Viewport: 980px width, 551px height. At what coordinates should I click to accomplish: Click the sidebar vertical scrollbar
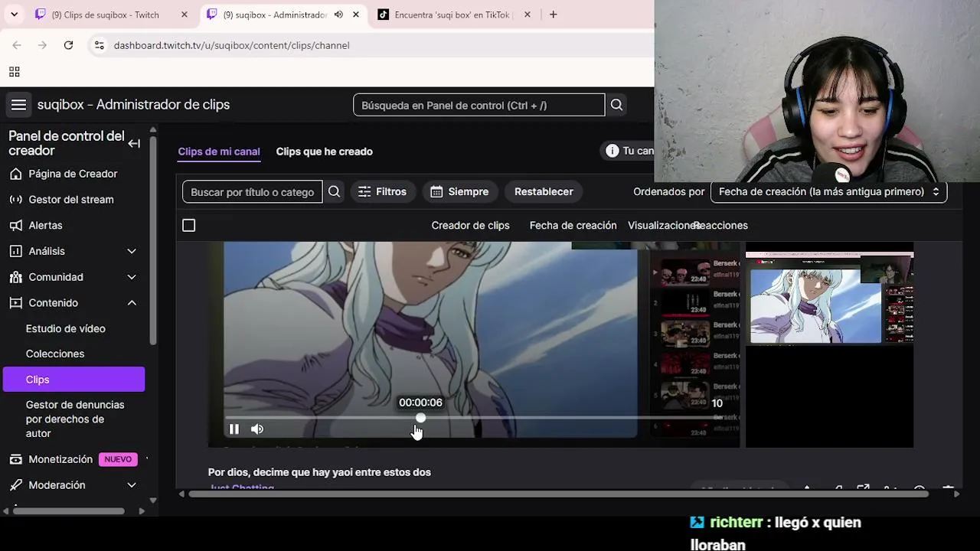tap(153, 240)
